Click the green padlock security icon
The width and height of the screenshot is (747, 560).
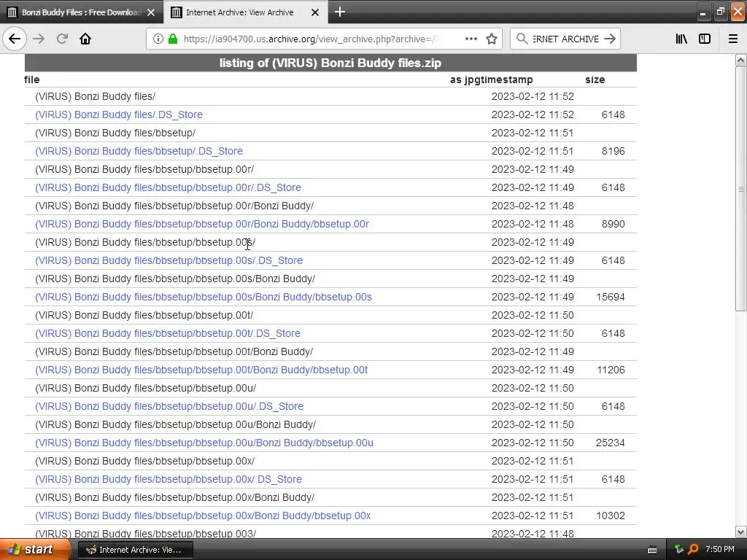pyautogui.click(x=173, y=39)
